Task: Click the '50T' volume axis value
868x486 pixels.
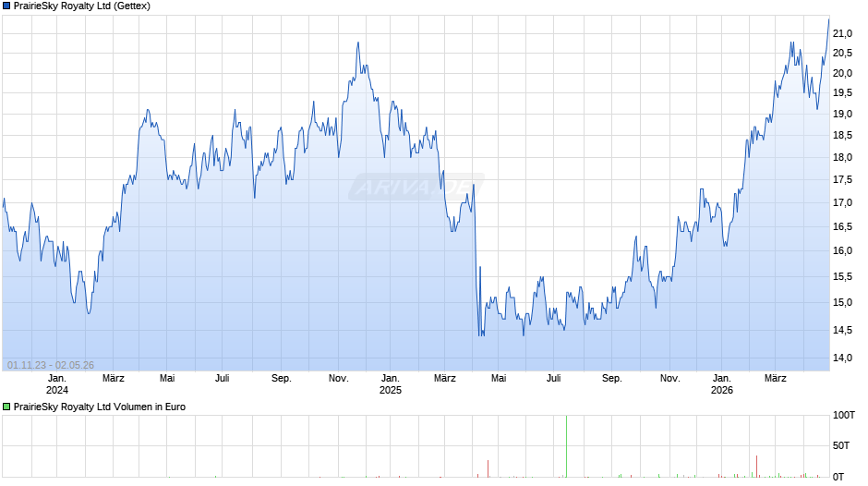Action: click(841, 445)
